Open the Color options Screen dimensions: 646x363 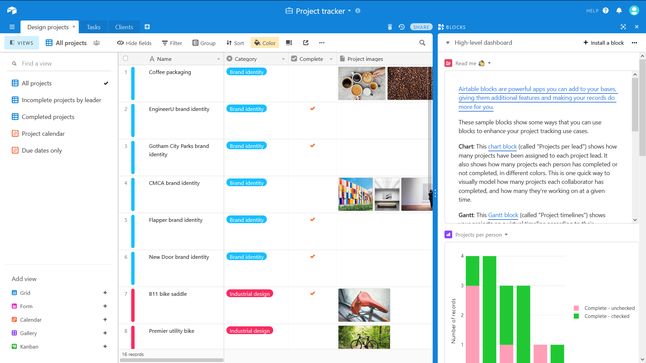[264, 43]
